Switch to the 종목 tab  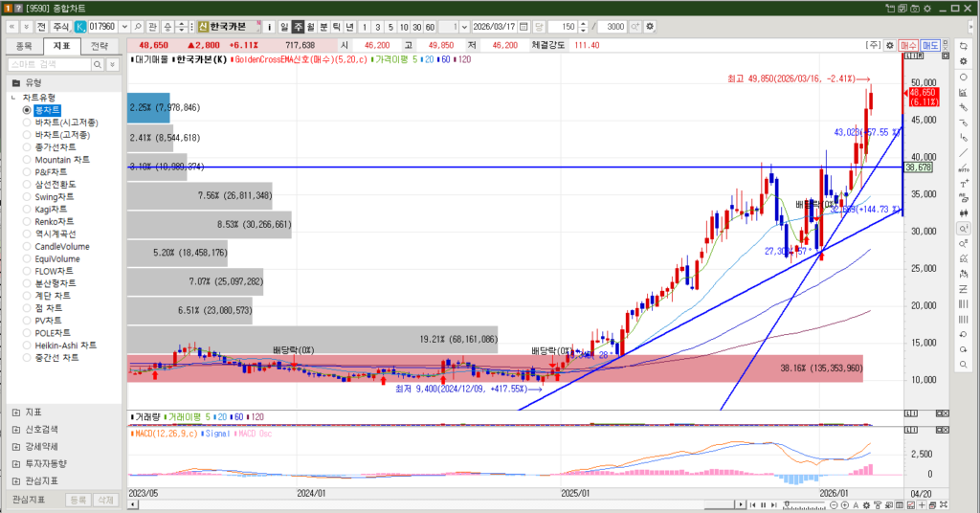tap(25, 45)
